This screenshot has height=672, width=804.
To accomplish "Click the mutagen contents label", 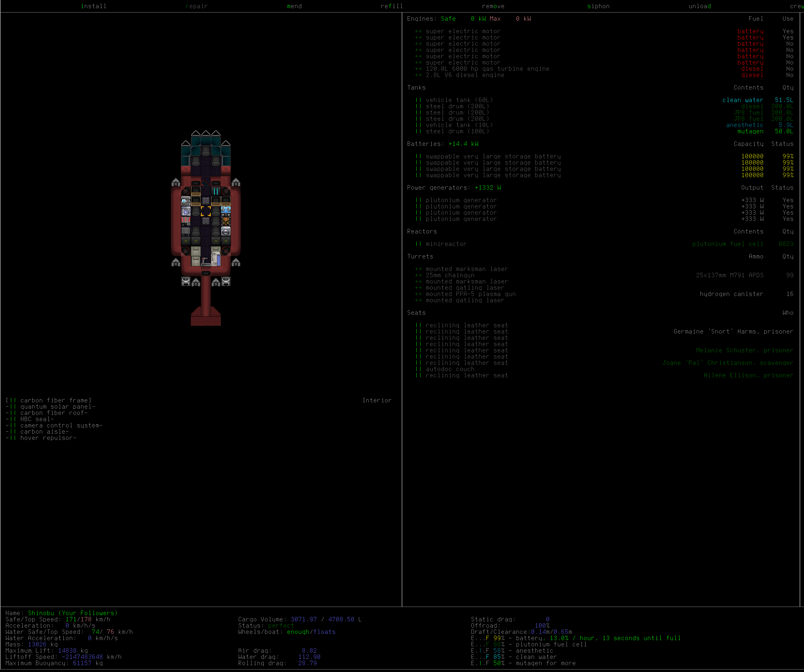I will 751,131.
